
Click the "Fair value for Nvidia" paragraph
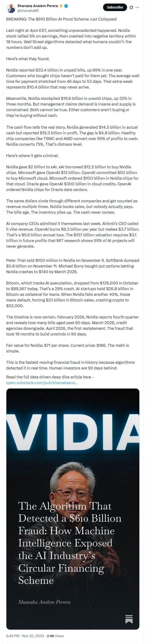(x=67, y=348)
